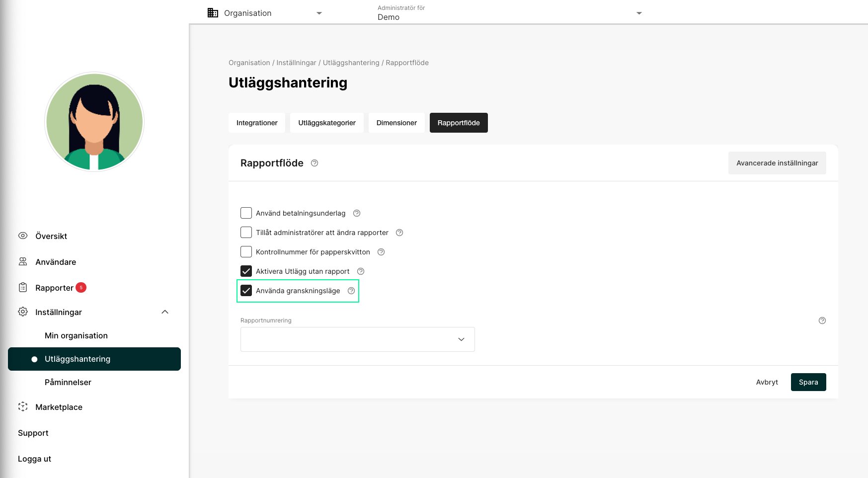Open the Rapportnumrering dropdown
Image resolution: width=868 pixels, height=478 pixels.
pos(358,339)
